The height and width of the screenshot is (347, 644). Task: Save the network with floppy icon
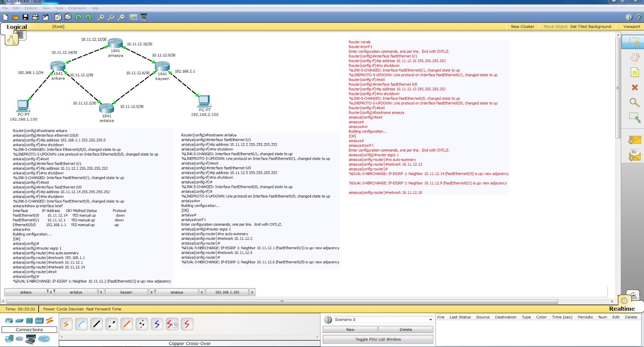click(25, 17)
